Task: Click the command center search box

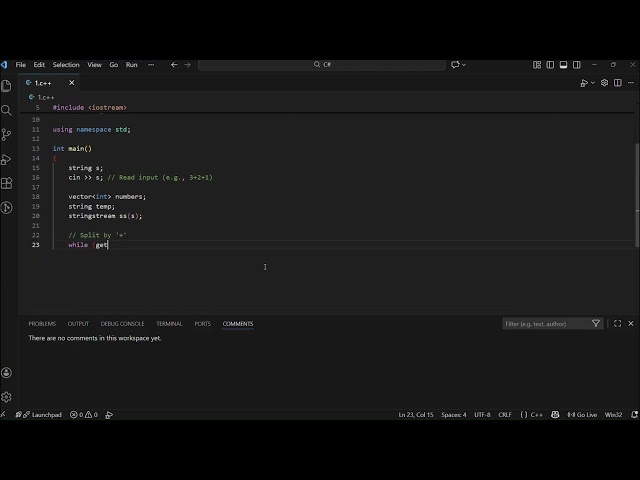Action: 322,64
